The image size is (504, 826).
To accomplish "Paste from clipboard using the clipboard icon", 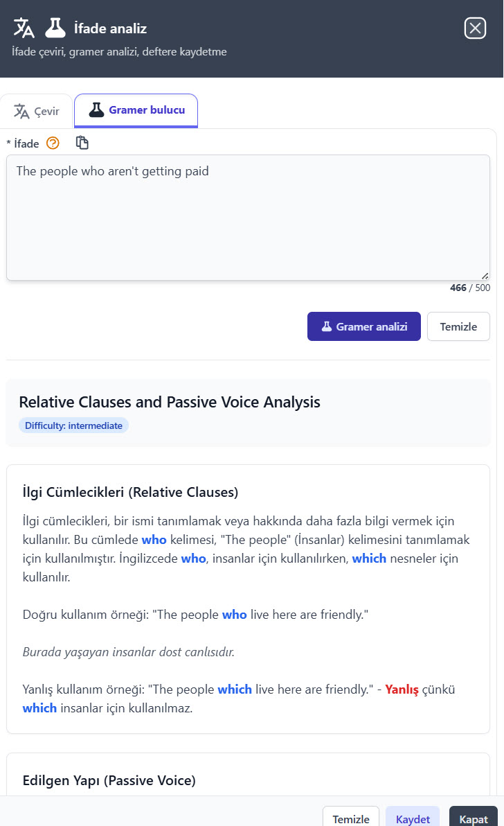I will [82, 143].
